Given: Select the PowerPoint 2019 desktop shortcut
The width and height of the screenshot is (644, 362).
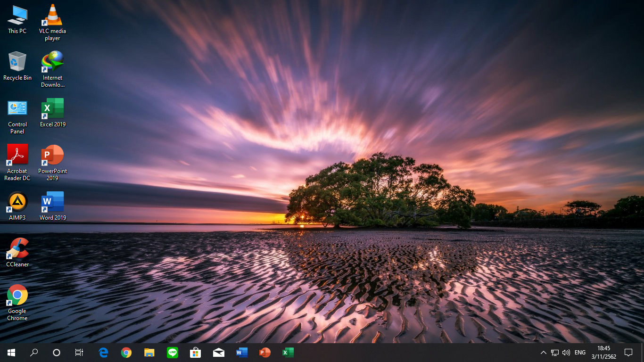Looking at the screenshot, I should tap(52, 163).
